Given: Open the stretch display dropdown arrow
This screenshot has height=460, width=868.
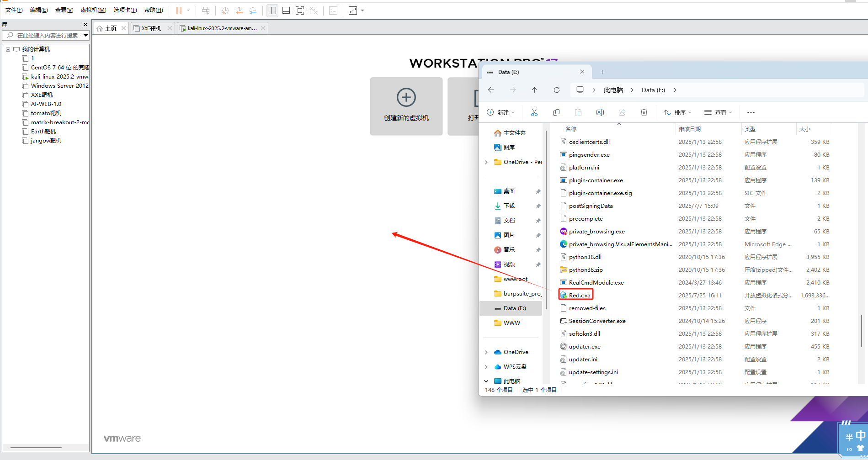Looking at the screenshot, I should coord(362,10).
